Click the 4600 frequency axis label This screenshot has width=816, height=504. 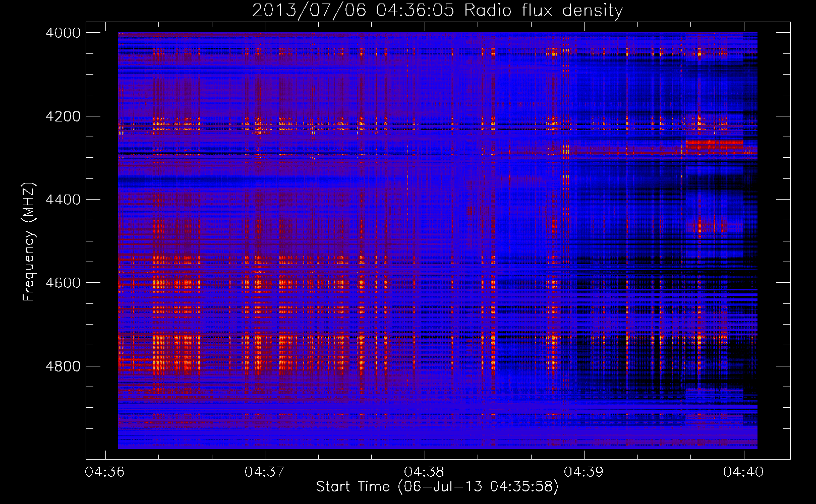[63, 283]
